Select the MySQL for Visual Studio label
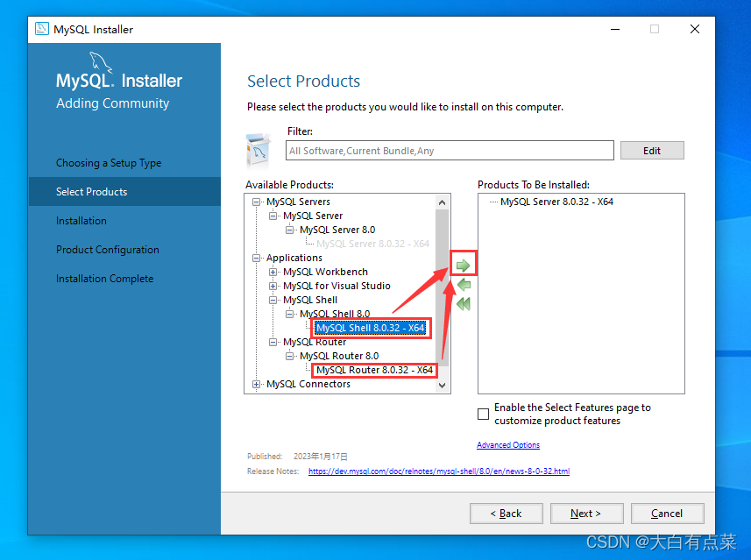 (337, 286)
